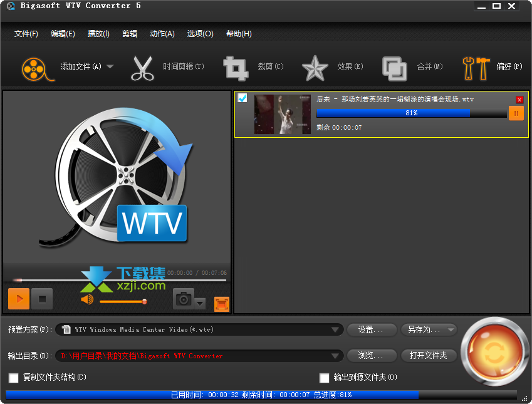Click the 设置... button
This screenshot has width=532, height=404.
372,329
